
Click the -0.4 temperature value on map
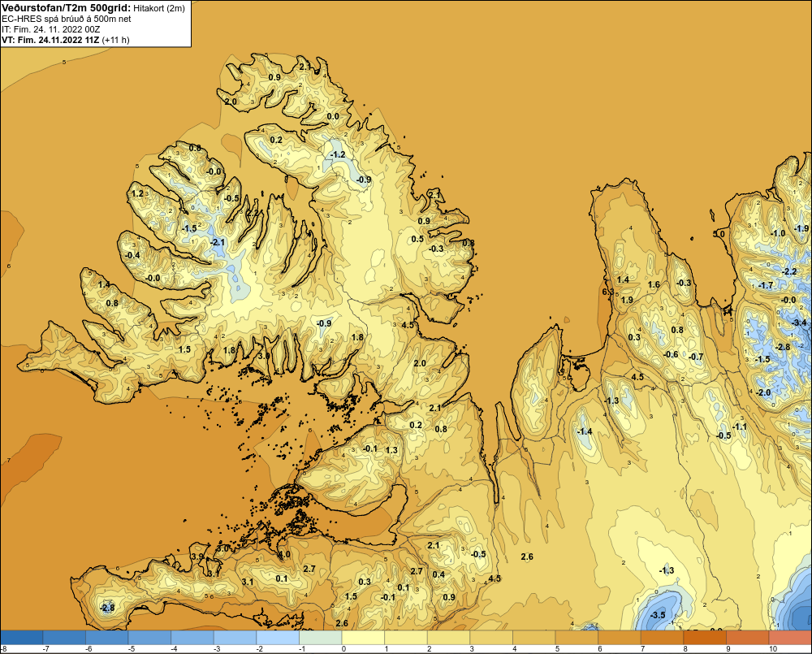click(132, 255)
